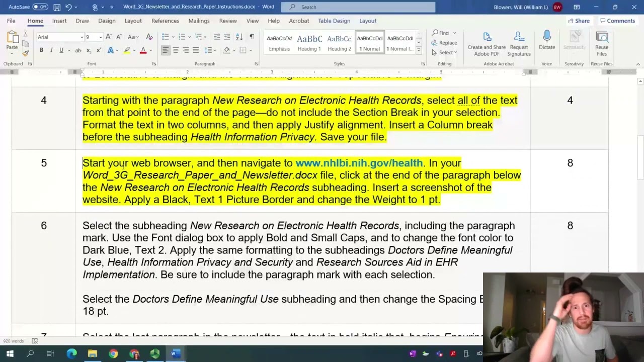This screenshot has width=644, height=362.
Task: Decrease font size with shrink icon
Action: pyautogui.click(x=119, y=37)
